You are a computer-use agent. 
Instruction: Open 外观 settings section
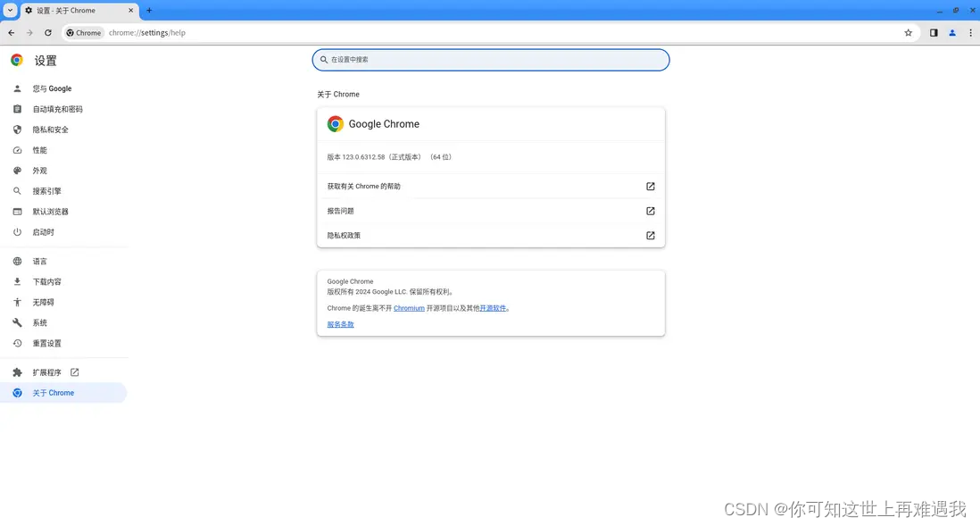click(x=63, y=171)
